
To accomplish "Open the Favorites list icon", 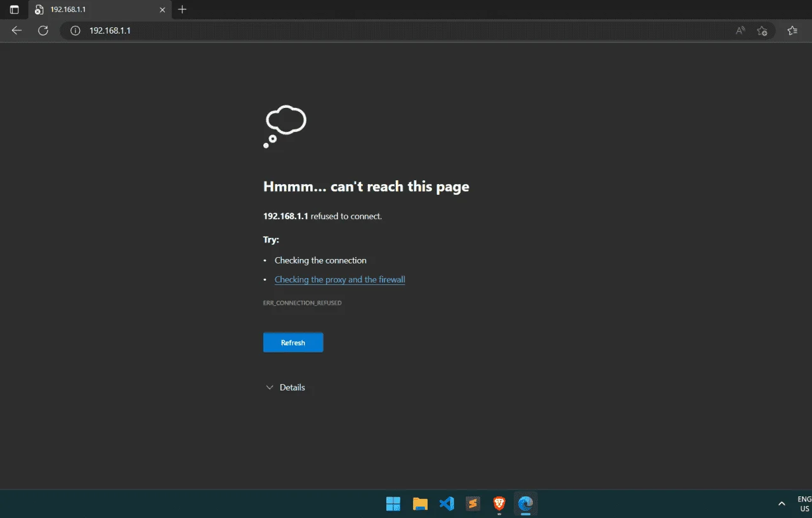I will [792, 30].
